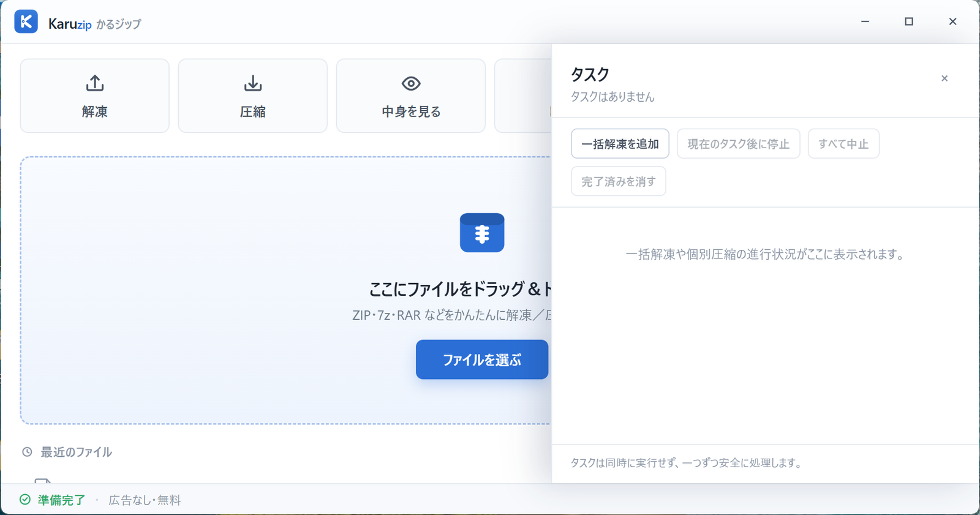The image size is (980, 515).
Task: Click the ここにファイルをドラッグ heading in drop zone
Action: pos(460,288)
